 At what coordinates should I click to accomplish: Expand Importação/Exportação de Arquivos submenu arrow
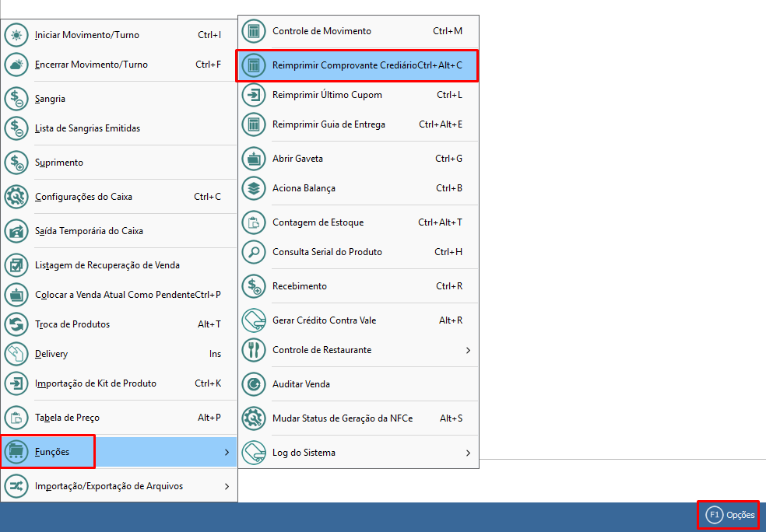click(x=227, y=486)
